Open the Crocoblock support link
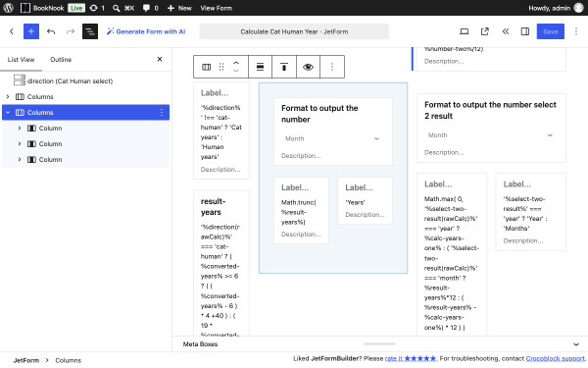588x368 pixels. click(556, 358)
